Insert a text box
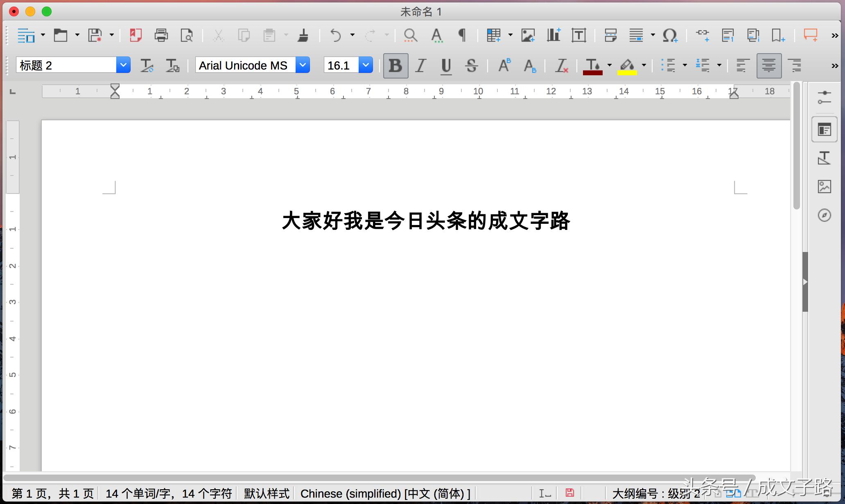 [x=578, y=35]
